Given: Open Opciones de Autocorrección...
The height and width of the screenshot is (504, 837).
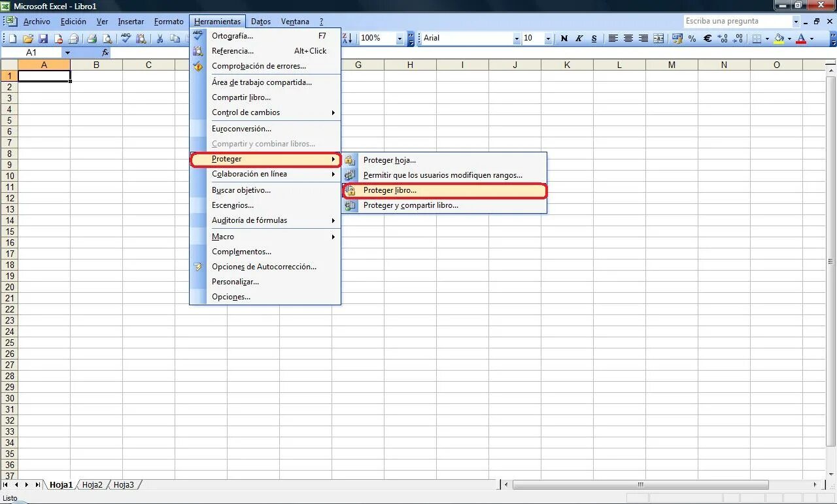Looking at the screenshot, I should click(265, 267).
